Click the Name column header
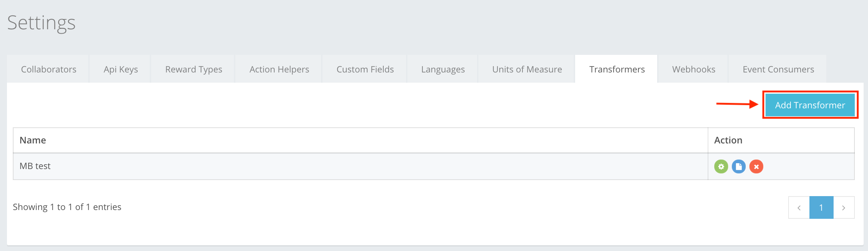The image size is (868, 251). pos(33,140)
